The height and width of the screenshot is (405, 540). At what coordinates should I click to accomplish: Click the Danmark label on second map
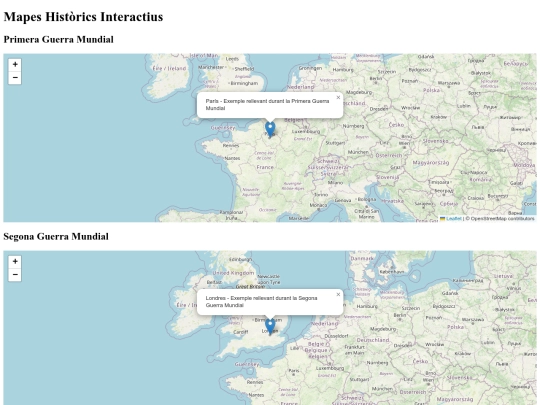click(362, 258)
